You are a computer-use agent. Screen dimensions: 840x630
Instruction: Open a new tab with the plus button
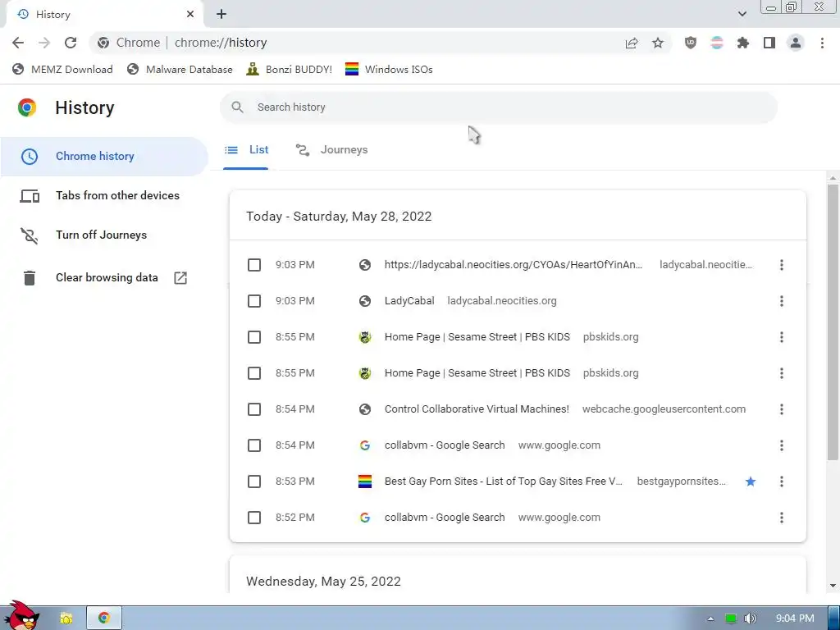pyautogui.click(x=221, y=15)
